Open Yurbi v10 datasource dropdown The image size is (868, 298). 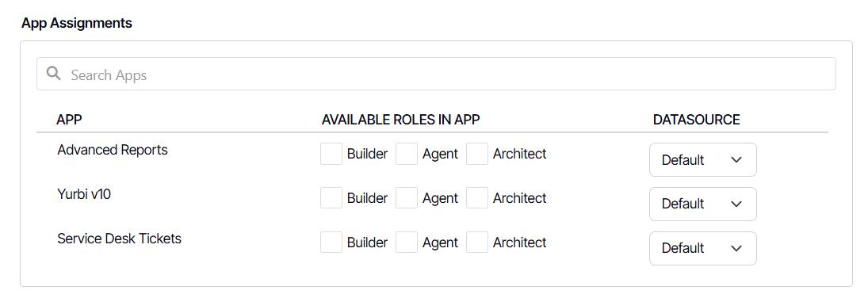coord(702,204)
